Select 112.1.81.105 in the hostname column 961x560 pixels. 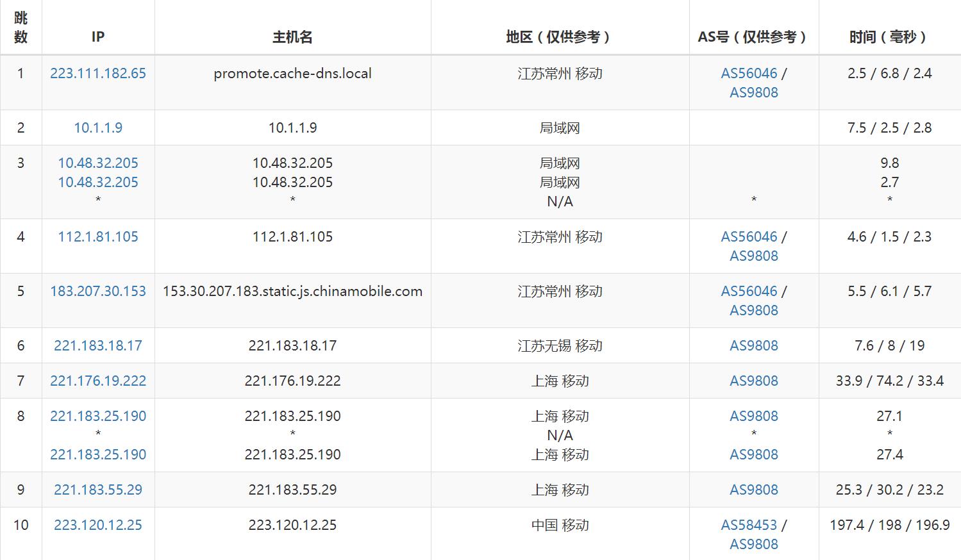[x=292, y=236]
